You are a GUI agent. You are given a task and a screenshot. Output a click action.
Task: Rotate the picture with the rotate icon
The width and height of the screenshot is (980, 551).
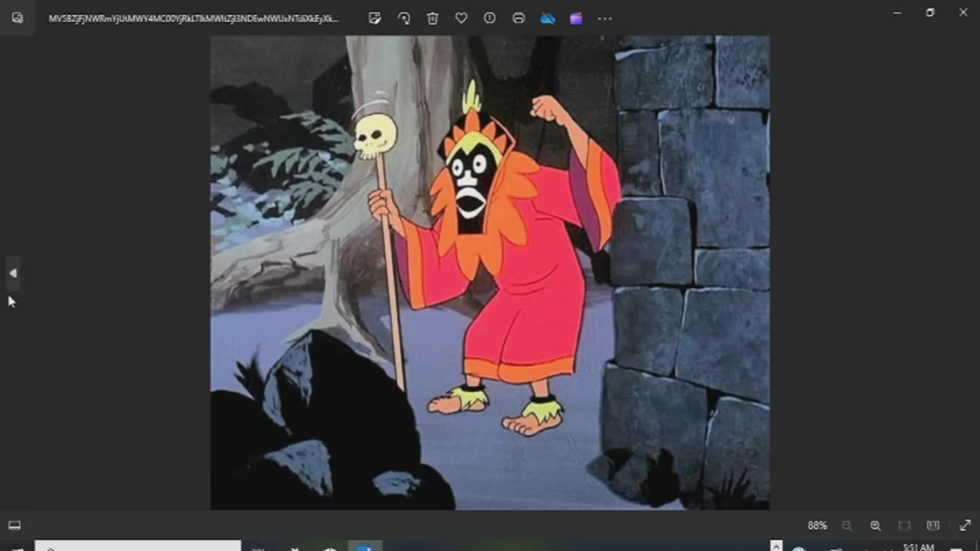pyautogui.click(x=403, y=18)
